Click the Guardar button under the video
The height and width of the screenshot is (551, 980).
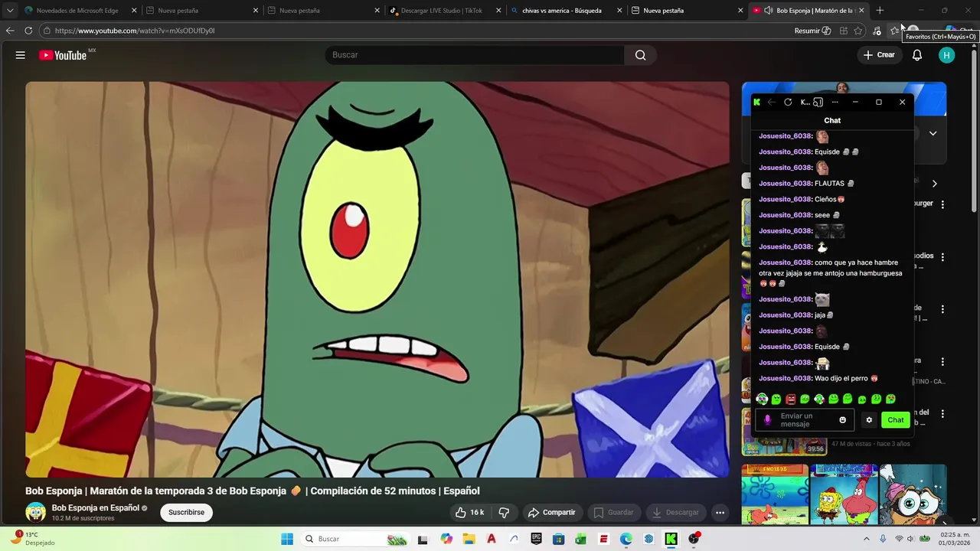click(614, 513)
